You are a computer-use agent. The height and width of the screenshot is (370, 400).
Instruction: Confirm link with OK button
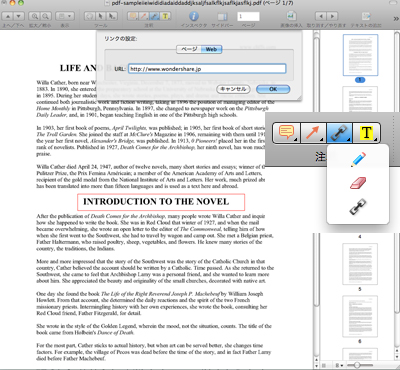coord(273,89)
